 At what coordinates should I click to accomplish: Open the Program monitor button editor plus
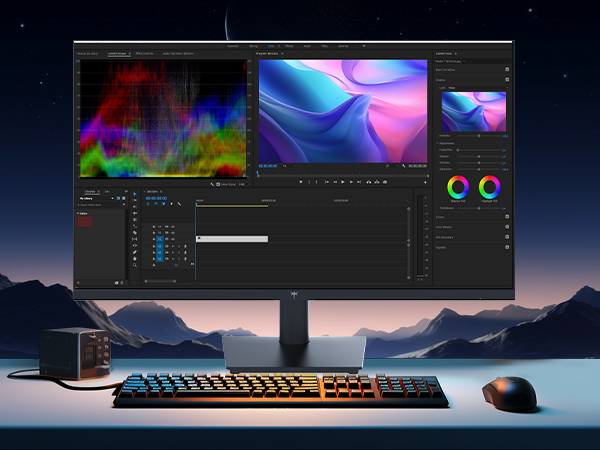pyautogui.click(x=425, y=182)
